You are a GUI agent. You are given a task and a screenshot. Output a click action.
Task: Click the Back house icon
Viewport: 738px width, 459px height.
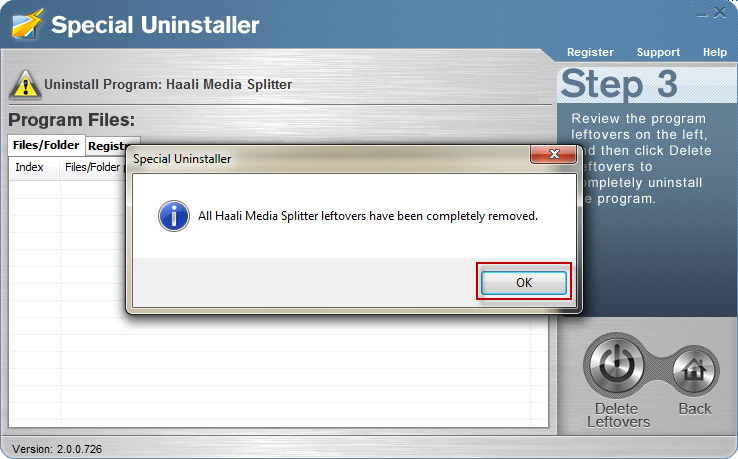[695, 372]
